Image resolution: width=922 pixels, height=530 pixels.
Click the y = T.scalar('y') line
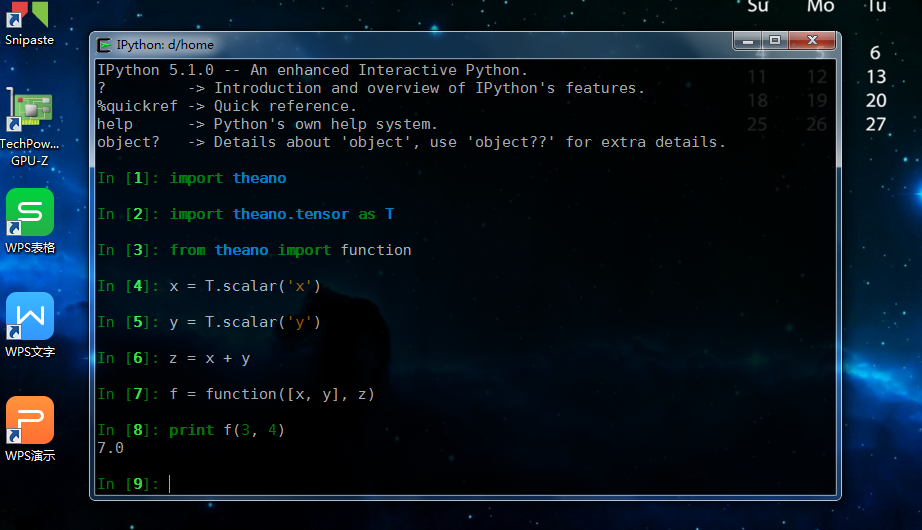click(x=209, y=322)
